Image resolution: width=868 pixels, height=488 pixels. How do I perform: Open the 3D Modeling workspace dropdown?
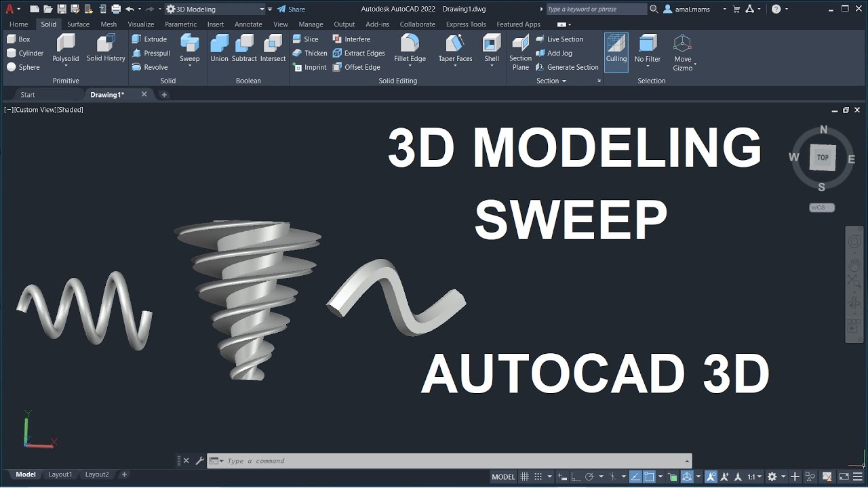pyautogui.click(x=262, y=9)
